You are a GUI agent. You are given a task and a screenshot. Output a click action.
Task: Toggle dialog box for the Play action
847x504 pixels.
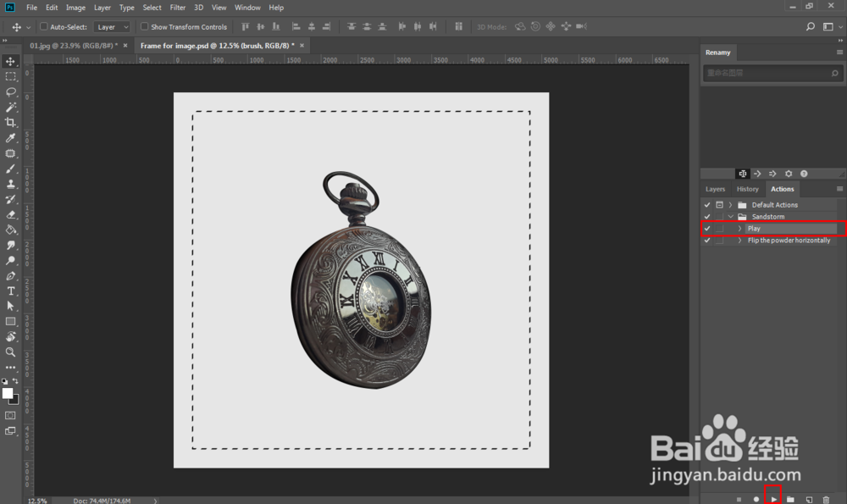719,229
